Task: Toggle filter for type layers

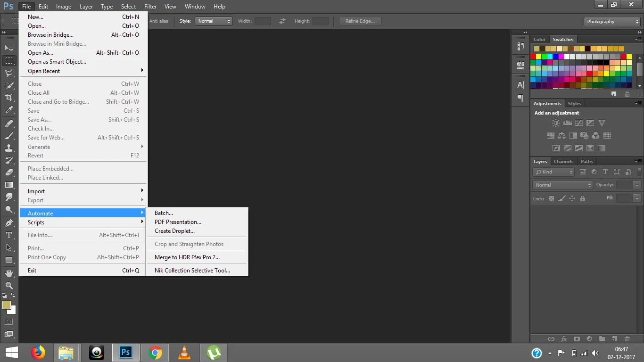Action: point(605,172)
